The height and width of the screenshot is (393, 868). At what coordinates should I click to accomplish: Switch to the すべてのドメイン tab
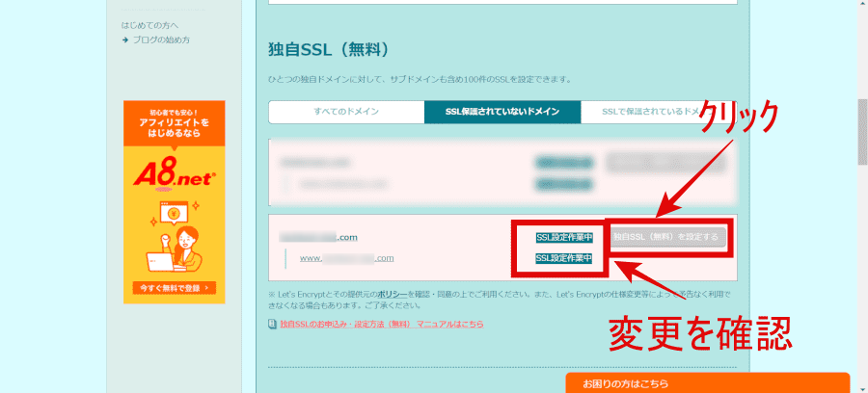pos(345,112)
